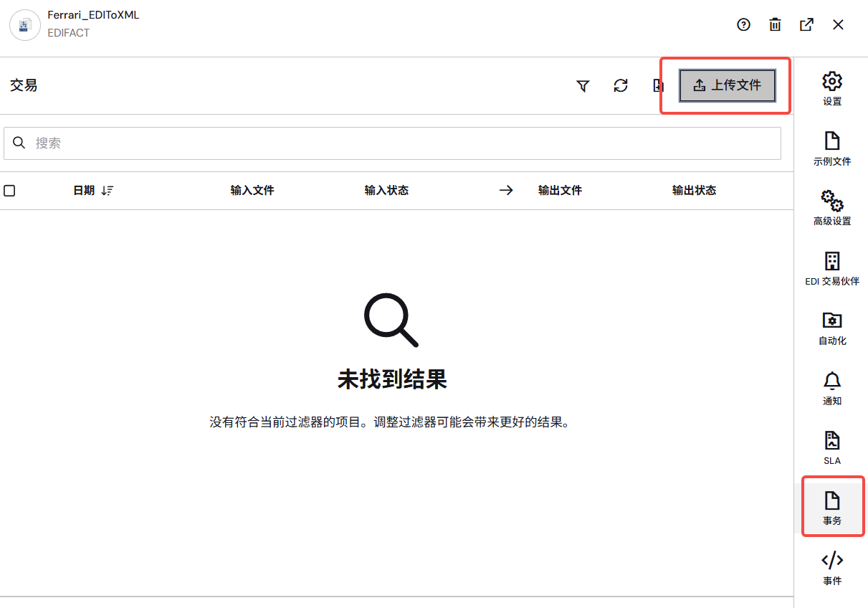The image size is (868, 608).
Task: Sort by 日期 column header
Action: 93,191
